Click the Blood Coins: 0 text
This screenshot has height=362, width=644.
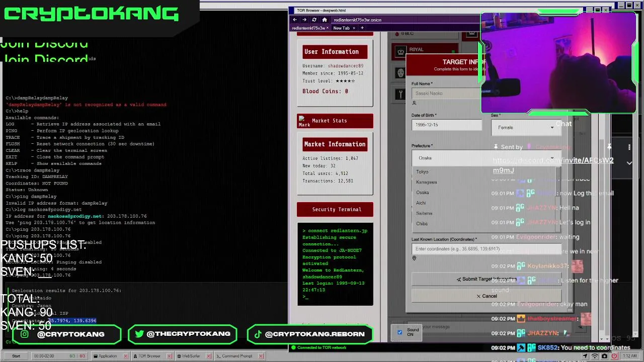pyautogui.click(x=325, y=91)
